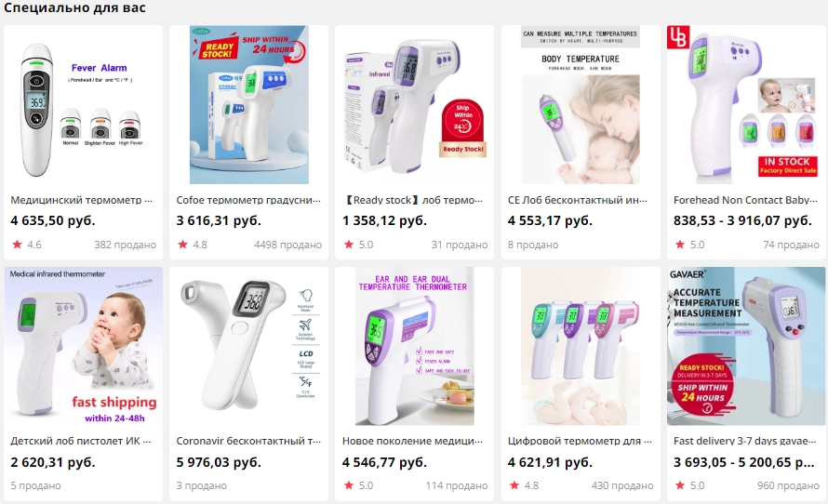This screenshot has height=504, width=828.
Task: Open the three colored thermometers product image
Action: [581, 346]
